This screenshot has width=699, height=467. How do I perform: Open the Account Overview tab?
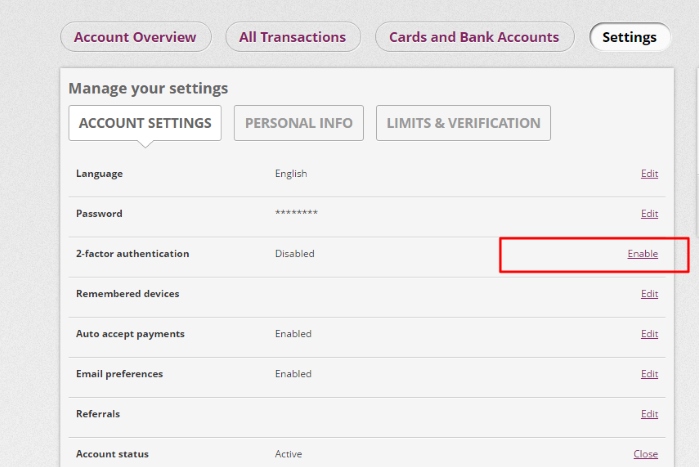coord(135,37)
